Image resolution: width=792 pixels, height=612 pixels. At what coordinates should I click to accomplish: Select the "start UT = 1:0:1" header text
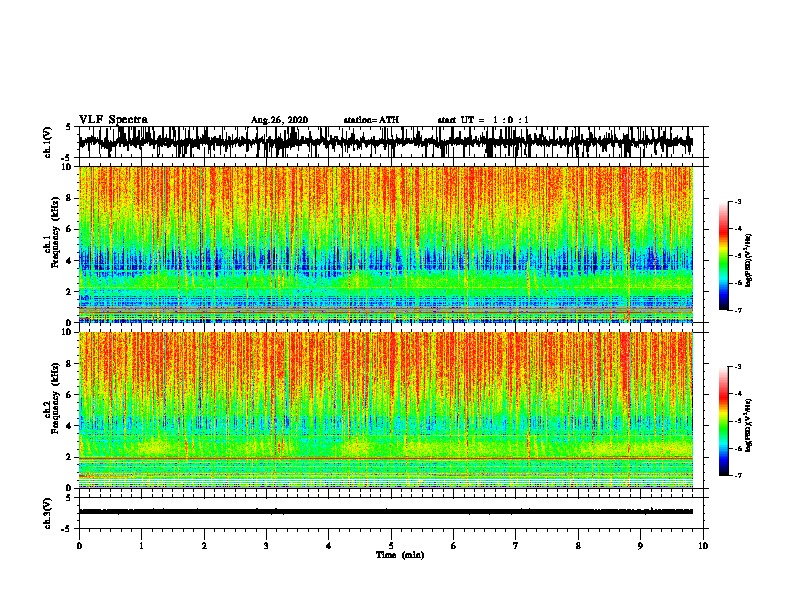(x=483, y=120)
